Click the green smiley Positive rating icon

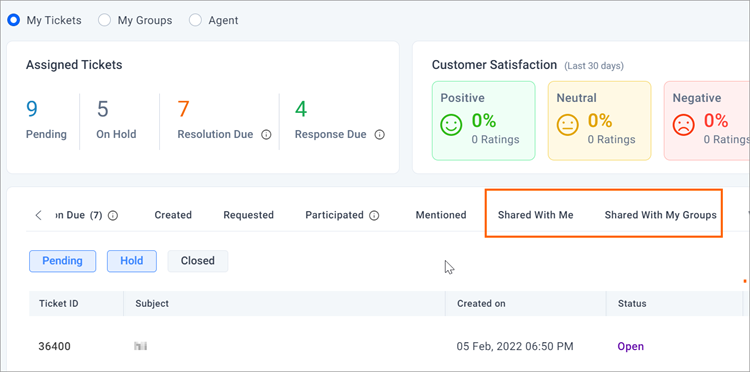(x=451, y=125)
